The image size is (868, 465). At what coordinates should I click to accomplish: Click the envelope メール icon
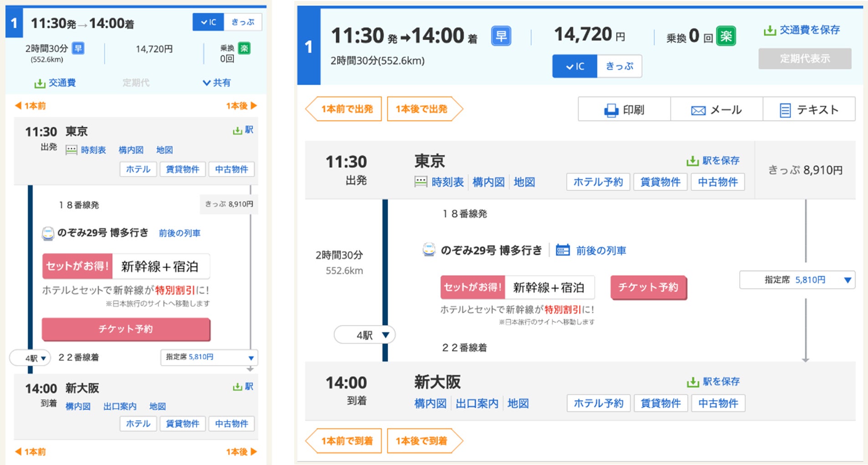pos(698,110)
